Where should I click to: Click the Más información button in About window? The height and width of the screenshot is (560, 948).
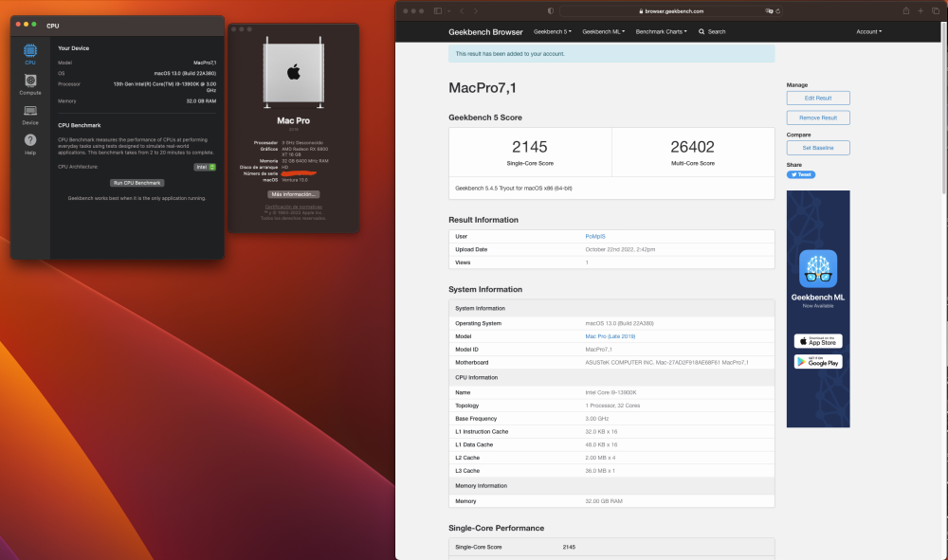pos(293,194)
